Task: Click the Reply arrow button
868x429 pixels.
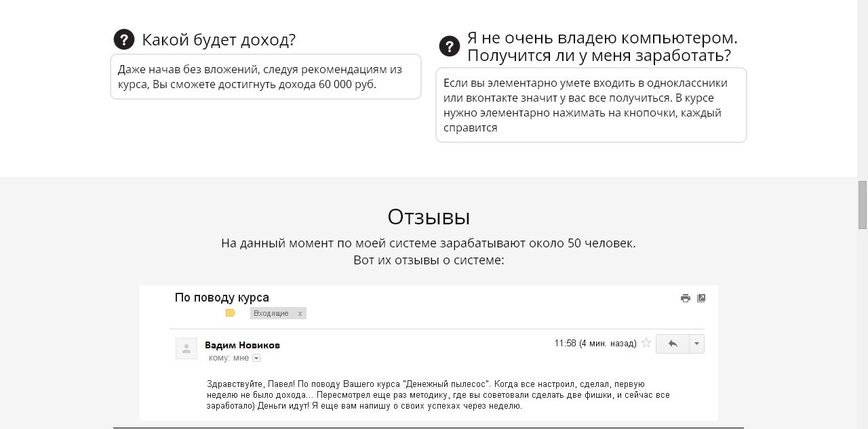Action: (x=672, y=344)
